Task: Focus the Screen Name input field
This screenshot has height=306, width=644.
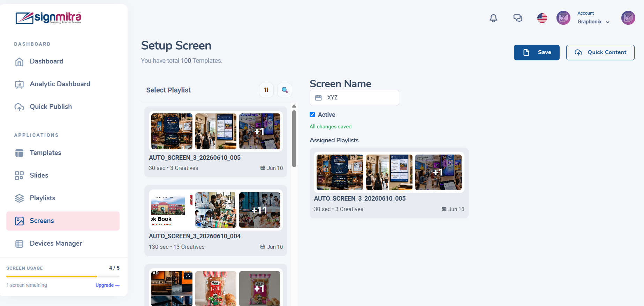Action: click(354, 98)
